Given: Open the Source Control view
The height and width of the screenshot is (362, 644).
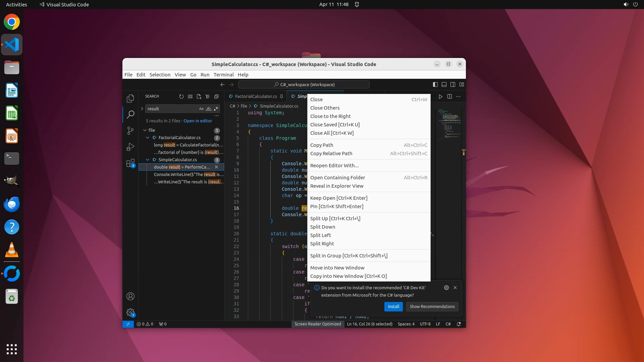Looking at the screenshot, I should 130,131.
